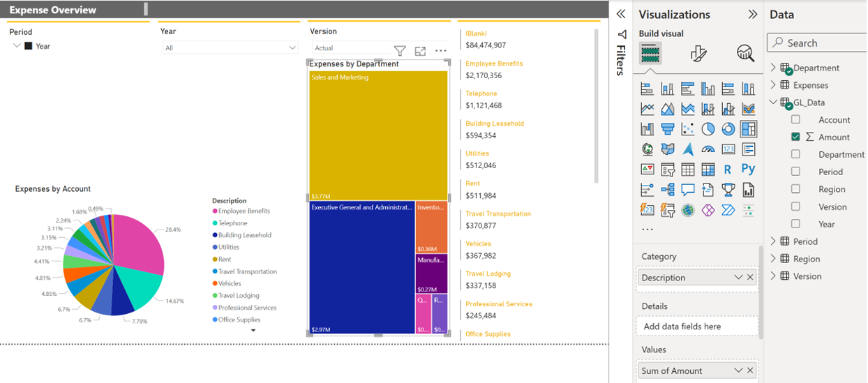The image size is (868, 383).
Task: Add an R script visual
Action: 728,170
